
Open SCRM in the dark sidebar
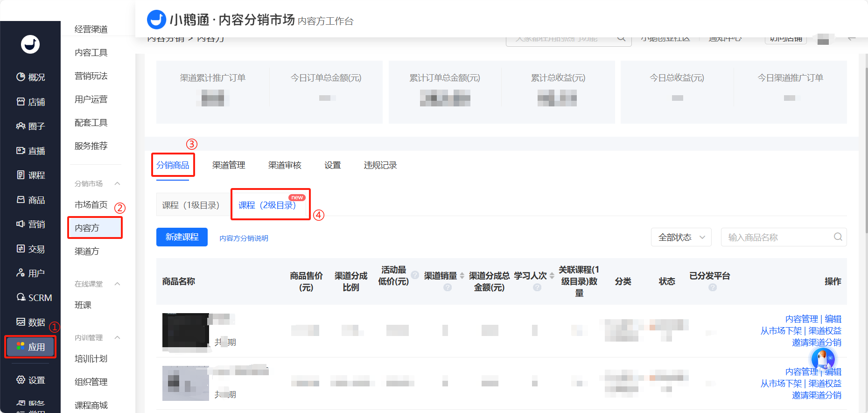(34, 298)
